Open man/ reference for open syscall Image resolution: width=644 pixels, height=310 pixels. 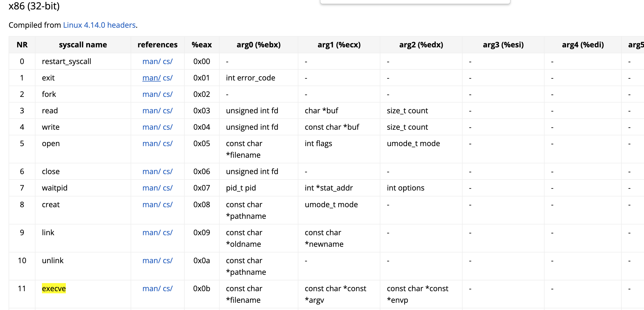pos(151,143)
